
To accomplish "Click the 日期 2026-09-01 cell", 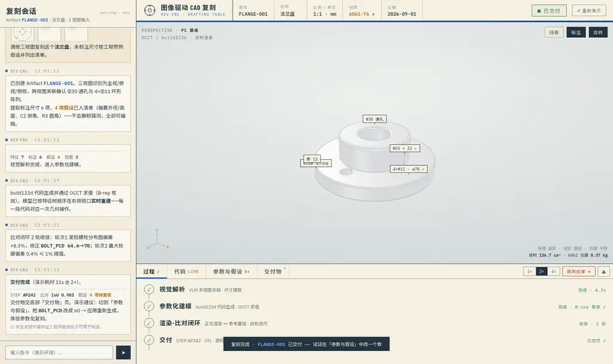I will [x=402, y=11].
